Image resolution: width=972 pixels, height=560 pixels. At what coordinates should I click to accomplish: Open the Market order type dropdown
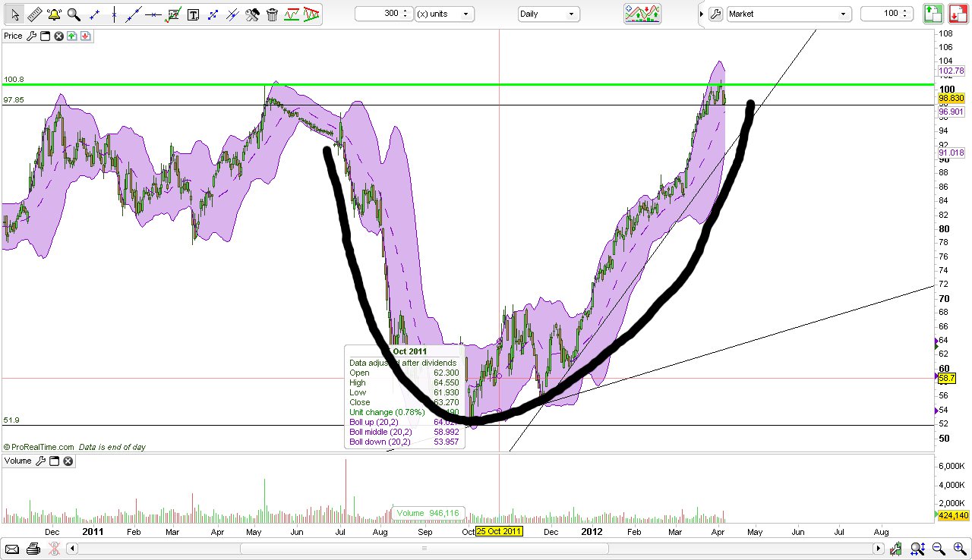click(x=788, y=13)
